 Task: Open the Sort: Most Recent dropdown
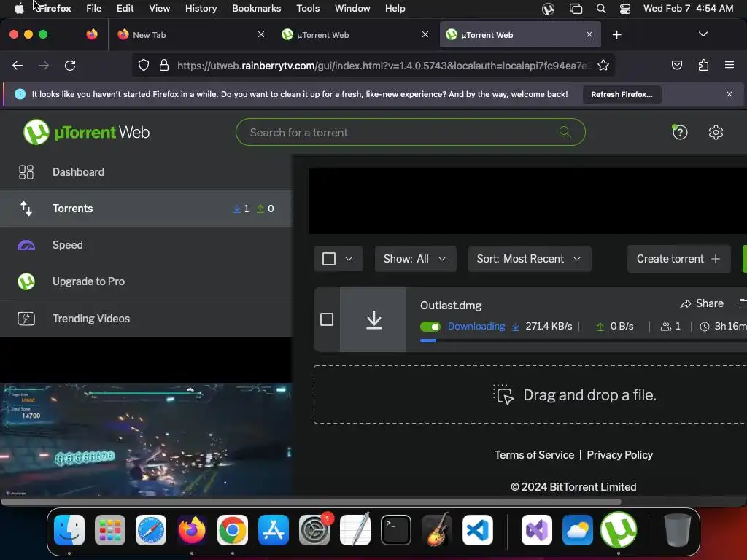(x=530, y=259)
